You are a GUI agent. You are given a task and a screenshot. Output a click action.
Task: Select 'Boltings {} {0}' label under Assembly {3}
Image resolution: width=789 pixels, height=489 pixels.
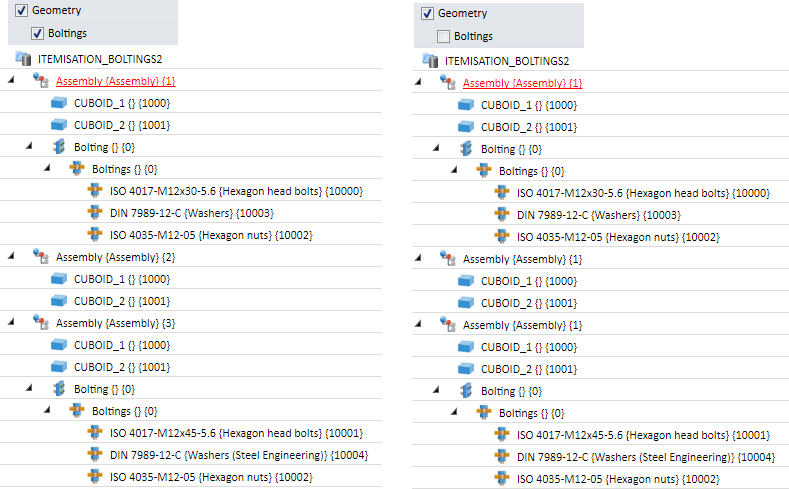(x=124, y=411)
